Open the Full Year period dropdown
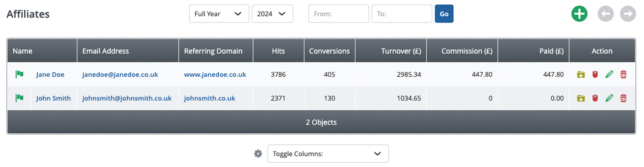This screenshot has width=644, height=167. (x=219, y=14)
